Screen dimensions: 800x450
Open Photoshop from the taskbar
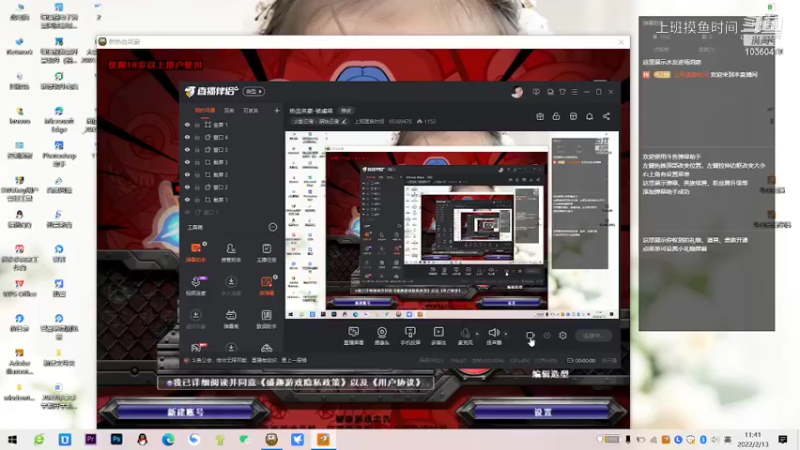click(x=116, y=439)
